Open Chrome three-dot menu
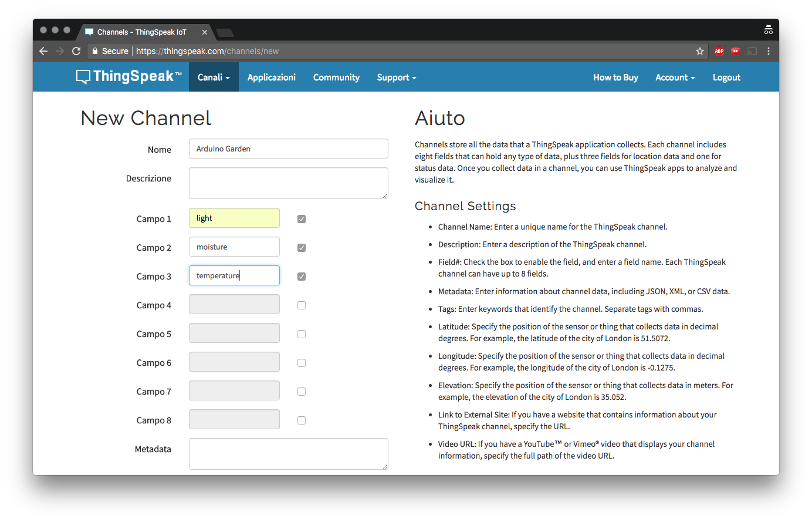Screen dimensions: 812x522 point(769,51)
